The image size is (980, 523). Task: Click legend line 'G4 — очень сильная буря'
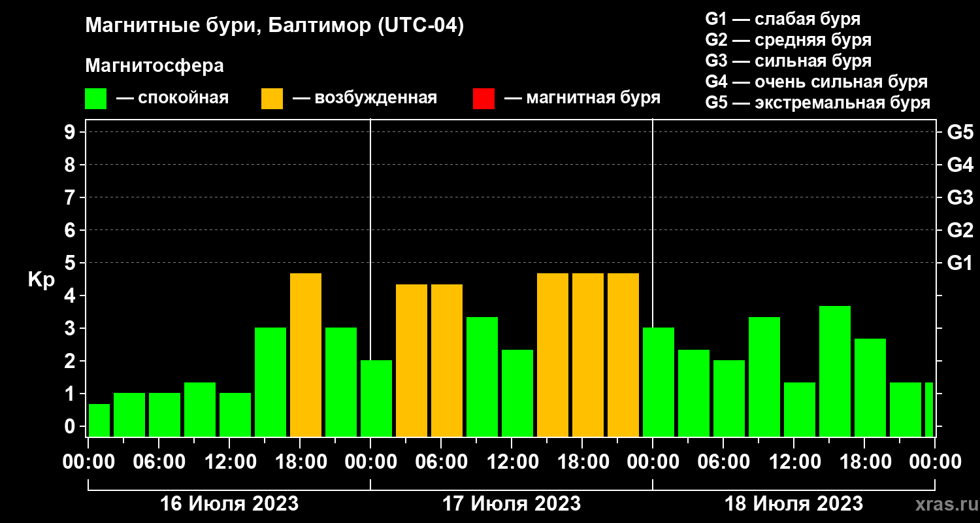tap(816, 82)
